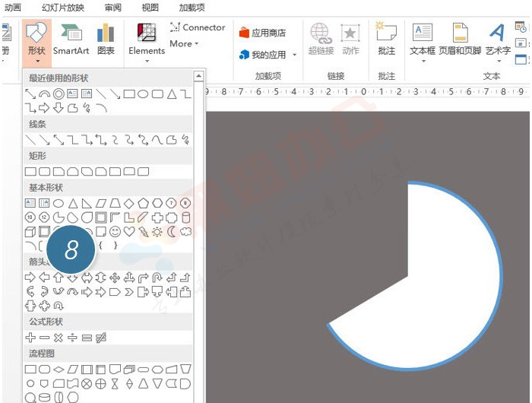
Task: Choose the crescent moon shape
Action: 171,231
